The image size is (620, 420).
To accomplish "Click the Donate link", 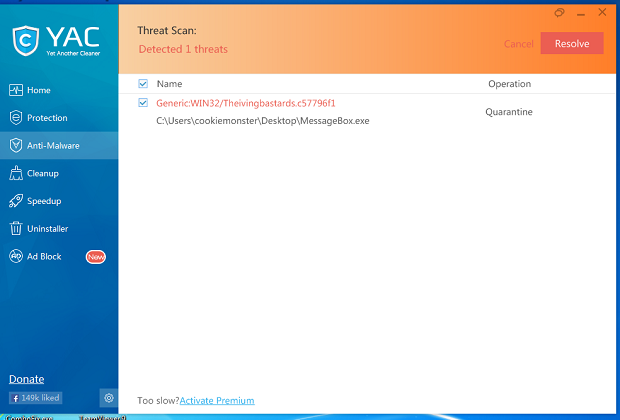I will coord(26,379).
